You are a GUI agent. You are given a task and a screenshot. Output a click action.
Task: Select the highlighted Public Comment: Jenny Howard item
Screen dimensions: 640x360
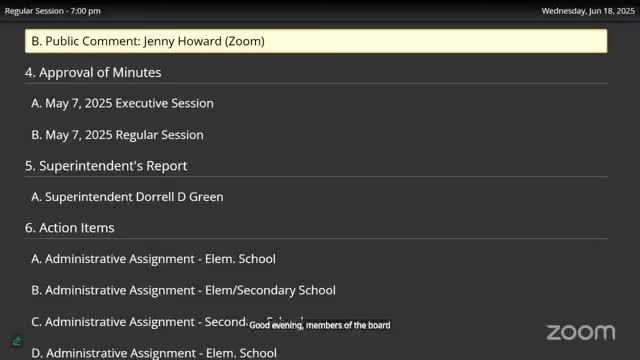click(x=316, y=41)
